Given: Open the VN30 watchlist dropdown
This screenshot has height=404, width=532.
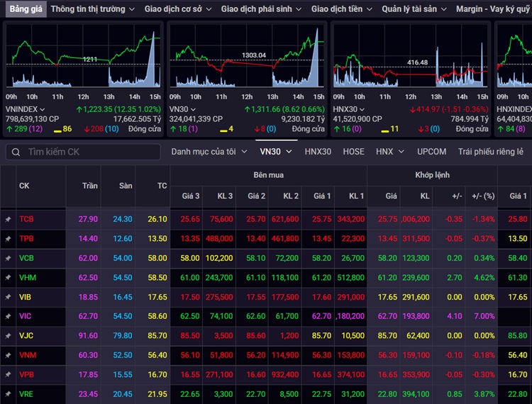Looking at the screenshot, I should [276, 152].
